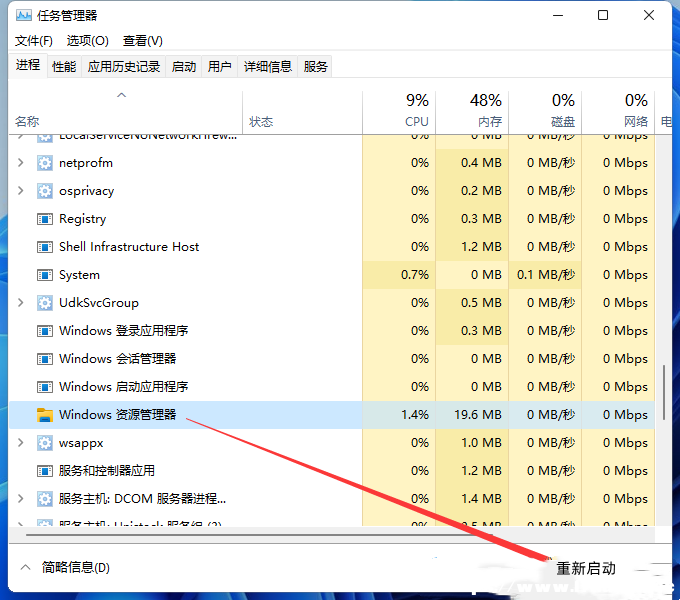Sort by the 状态 column header
Viewport: 680px width, 600px height.
point(302,113)
